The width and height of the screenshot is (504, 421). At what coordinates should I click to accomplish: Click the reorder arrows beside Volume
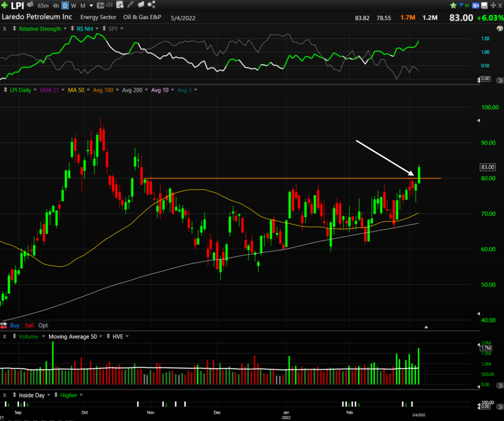[x=14, y=336]
